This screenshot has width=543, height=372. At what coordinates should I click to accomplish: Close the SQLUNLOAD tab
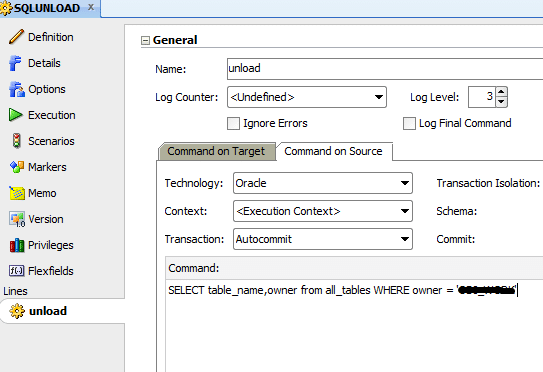[x=91, y=7]
